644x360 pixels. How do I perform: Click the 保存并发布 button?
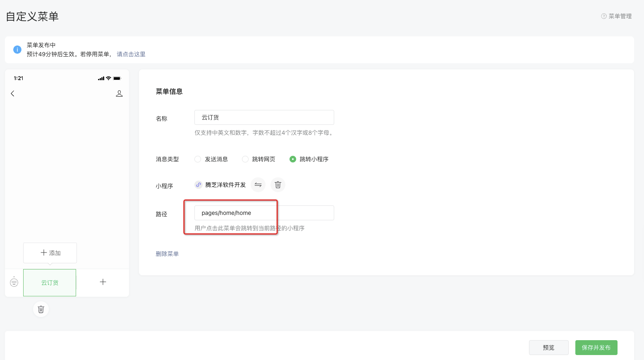(x=596, y=348)
